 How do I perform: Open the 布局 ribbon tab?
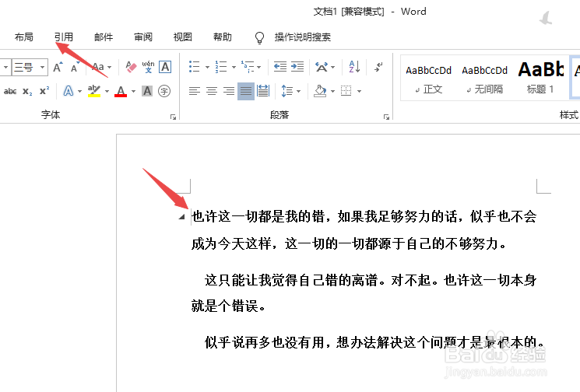click(24, 37)
